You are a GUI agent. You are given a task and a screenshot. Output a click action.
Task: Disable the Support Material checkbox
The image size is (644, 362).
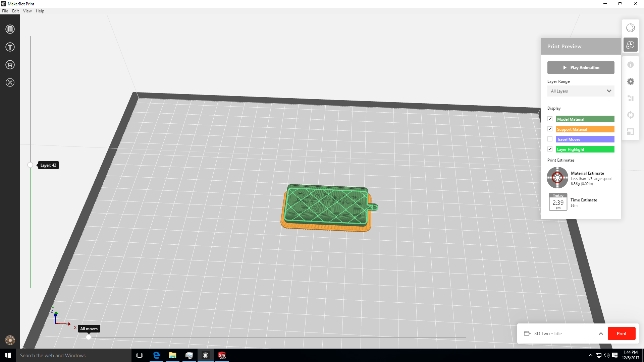550,129
